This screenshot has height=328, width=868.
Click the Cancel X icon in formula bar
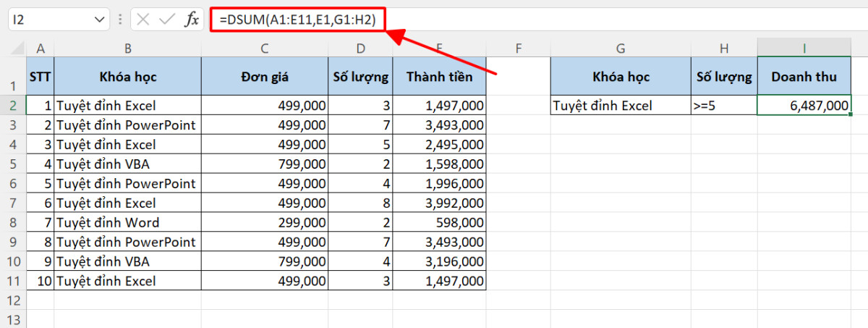(143, 20)
